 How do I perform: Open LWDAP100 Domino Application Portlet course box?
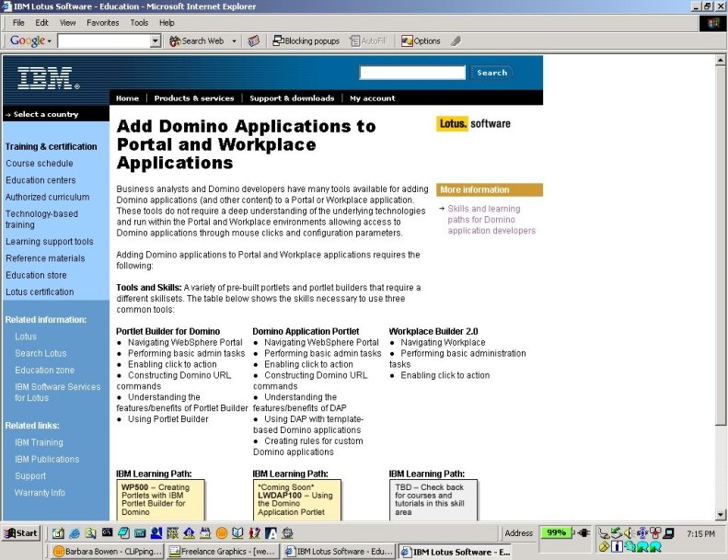pos(296,499)
